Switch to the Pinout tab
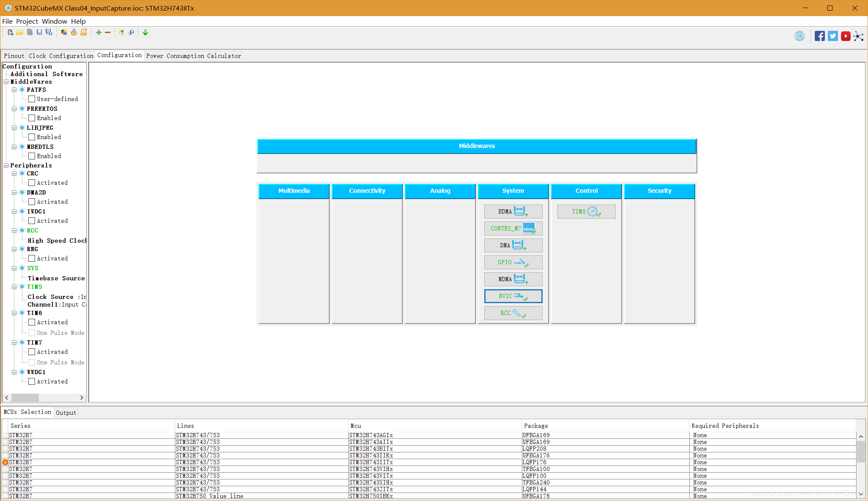The image size is (868, 501). point(14,56)
